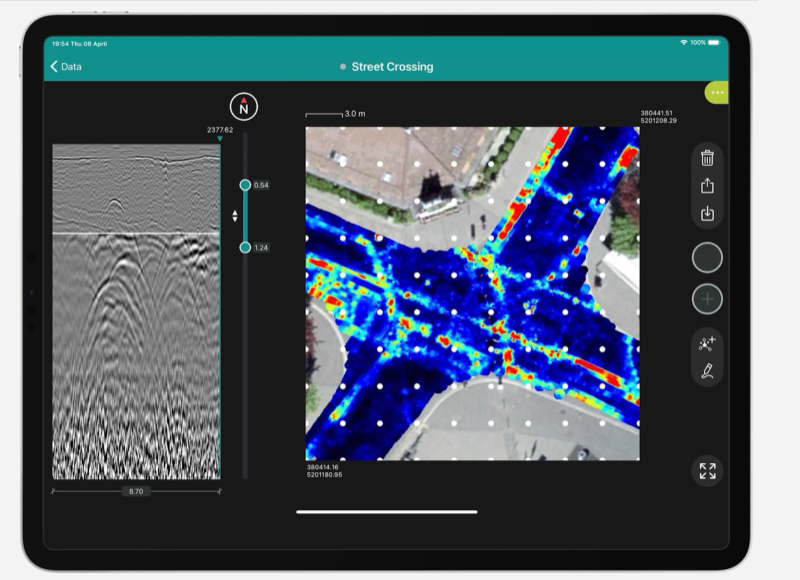Click the 0.54 depth slider handle
The height and width of the screenshot is (580, 800).
pyautogui.click(x=245, y=185)
